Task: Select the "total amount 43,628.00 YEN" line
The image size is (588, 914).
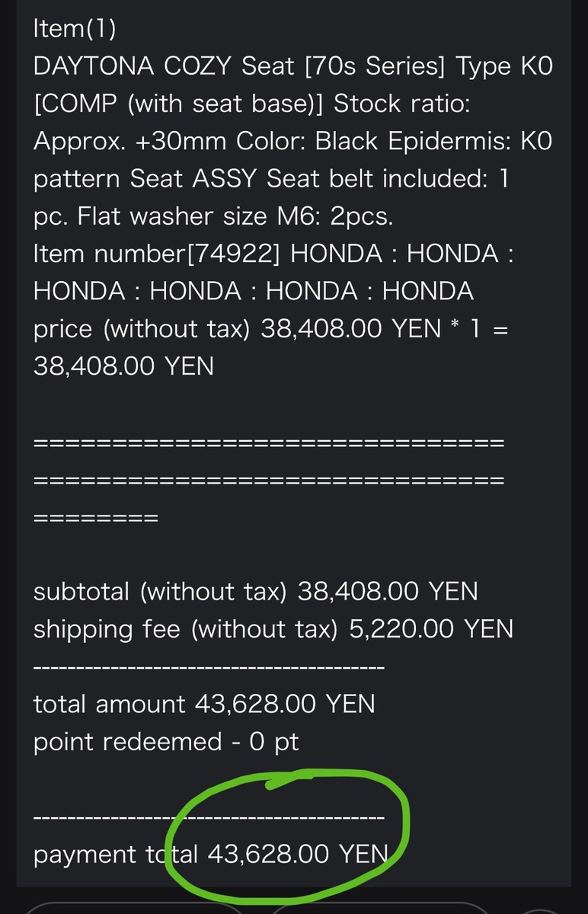Action: point(204,704)
